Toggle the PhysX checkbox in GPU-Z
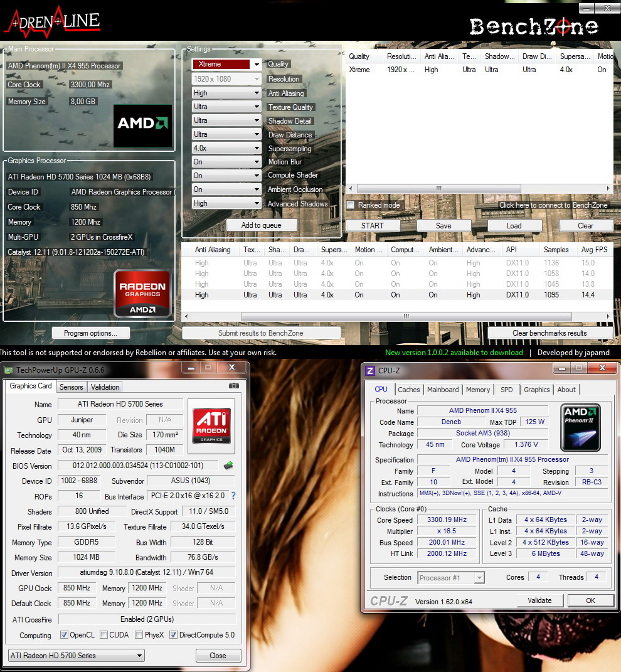The height and width of the screenshot is (672, 621). (x=139, y=635)
